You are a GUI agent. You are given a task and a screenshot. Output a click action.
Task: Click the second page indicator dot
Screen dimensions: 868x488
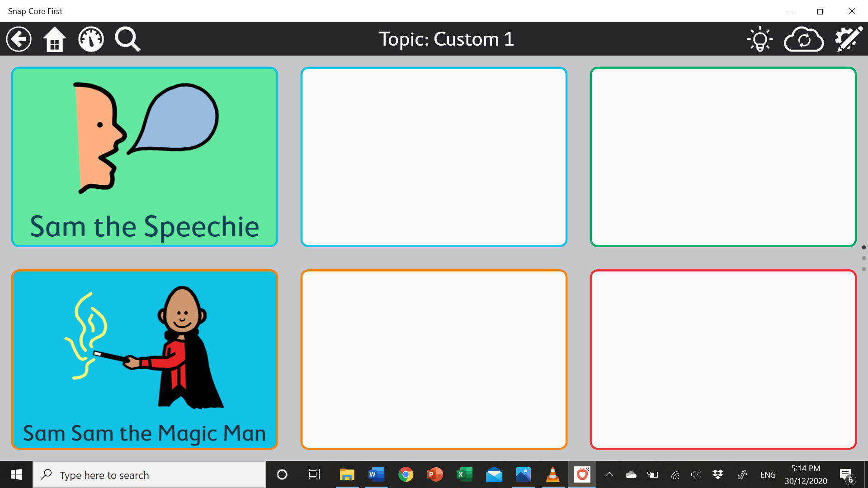864,258
